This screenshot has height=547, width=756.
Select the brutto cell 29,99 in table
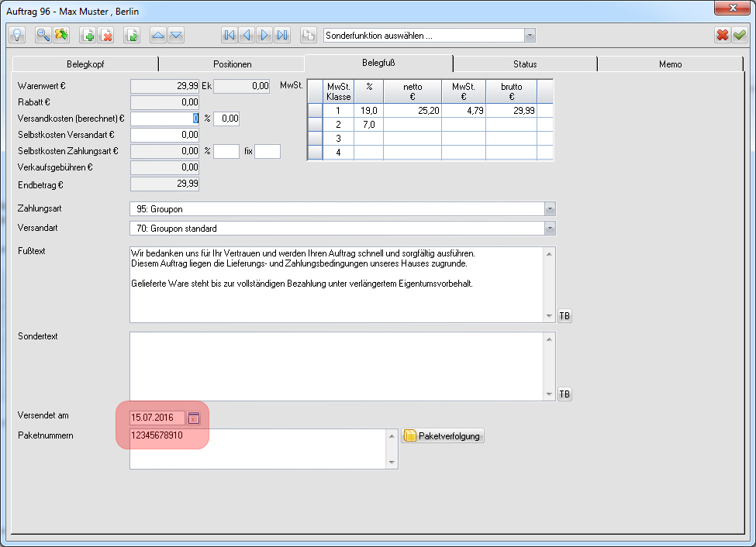coord(512,111)
